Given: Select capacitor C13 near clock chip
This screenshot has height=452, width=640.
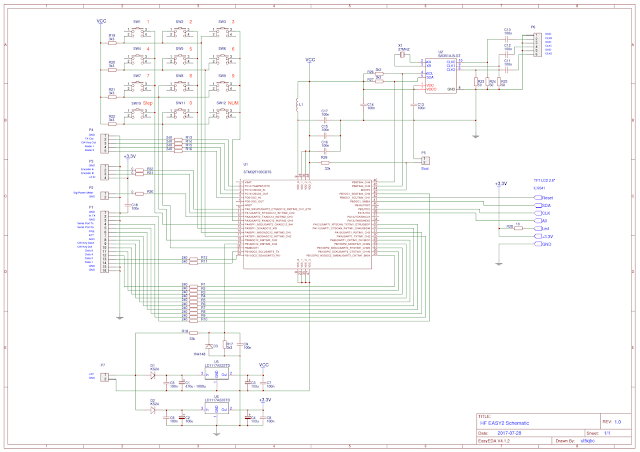Looking at the screenshot, I should pyautogui.click(x=413, y=105).
